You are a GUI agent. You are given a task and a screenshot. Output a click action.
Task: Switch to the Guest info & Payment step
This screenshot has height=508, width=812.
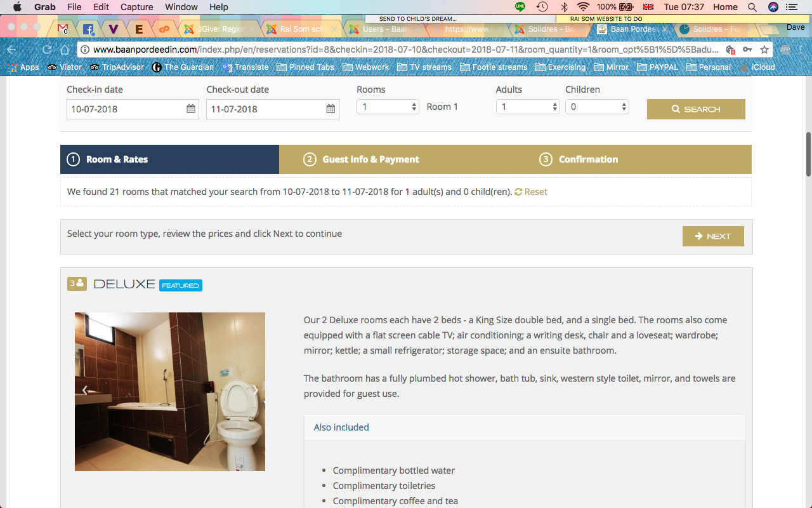pyautogui.click(x=370, y=159)
